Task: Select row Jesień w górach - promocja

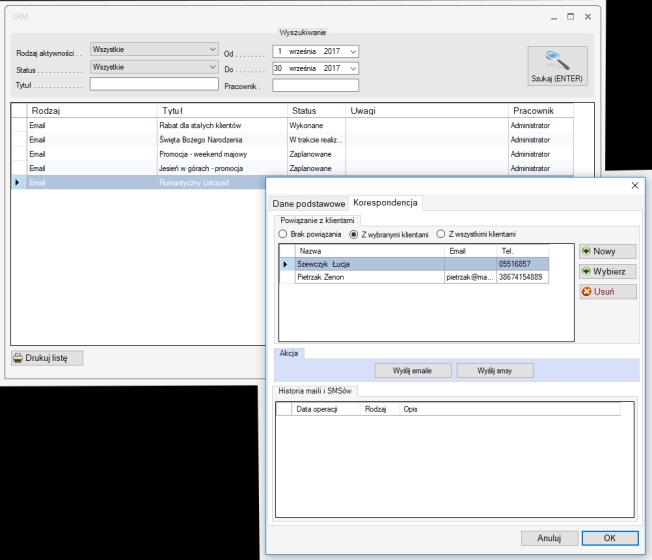Action: (x=292, y=168)
